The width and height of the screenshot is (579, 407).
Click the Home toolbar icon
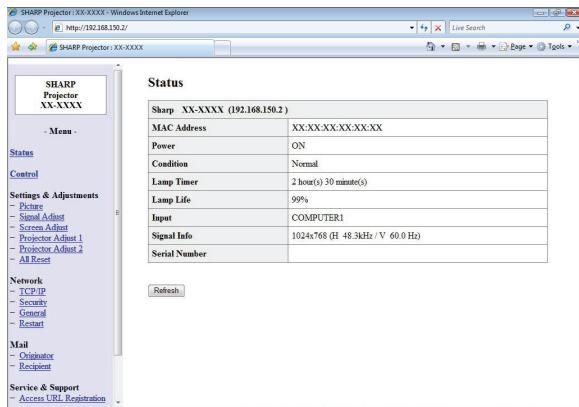430,47
